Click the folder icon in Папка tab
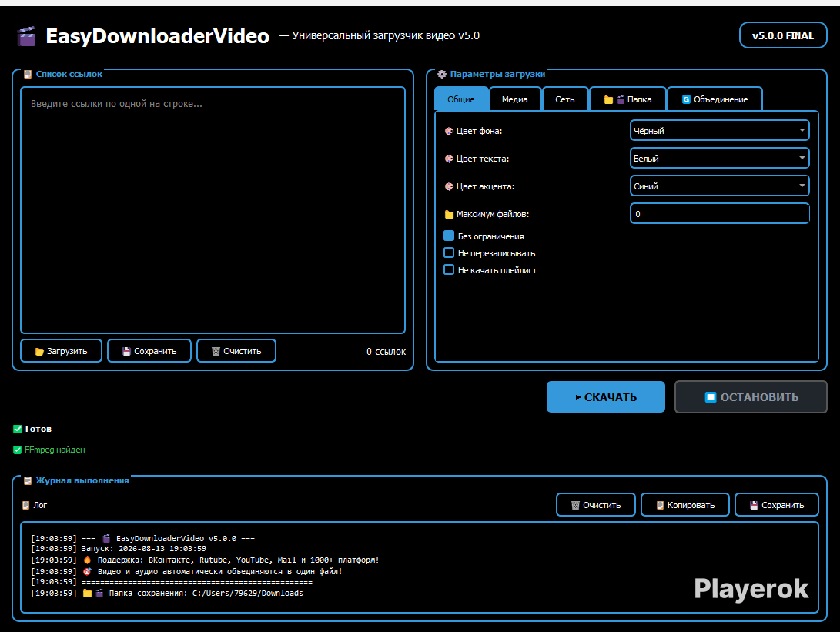 pyautogui.click(x=608, y=99)
